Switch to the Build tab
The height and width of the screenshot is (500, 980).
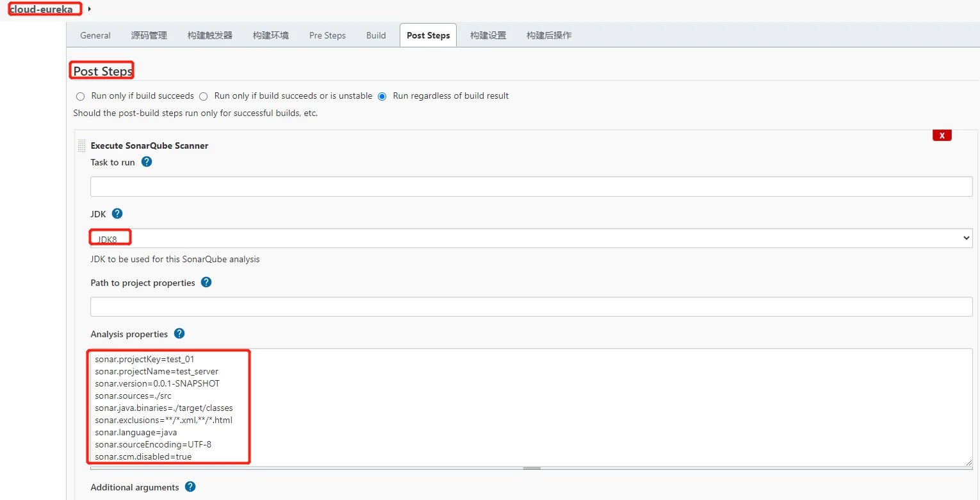pos(376,35)
